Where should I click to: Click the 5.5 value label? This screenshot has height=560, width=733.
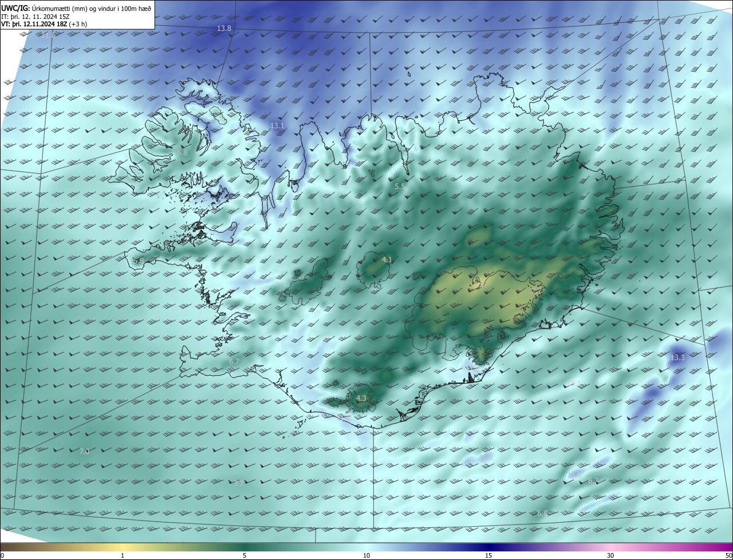point(400,187)
